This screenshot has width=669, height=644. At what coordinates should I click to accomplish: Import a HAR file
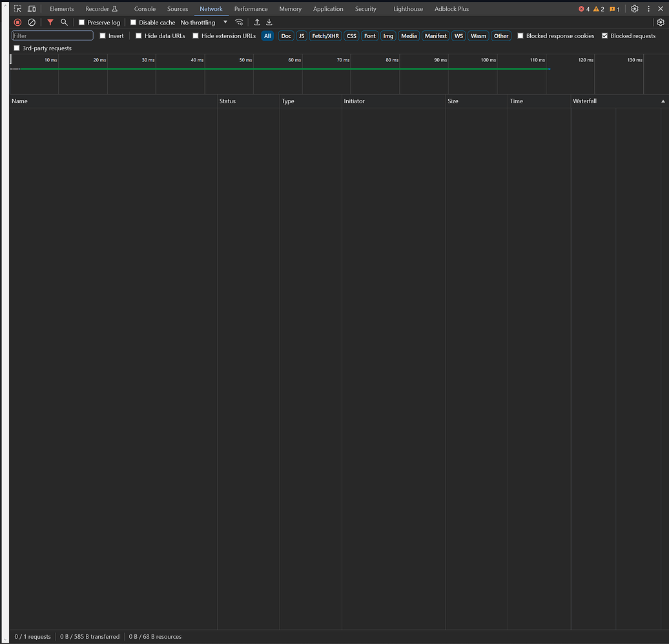(x=256, y=22)
